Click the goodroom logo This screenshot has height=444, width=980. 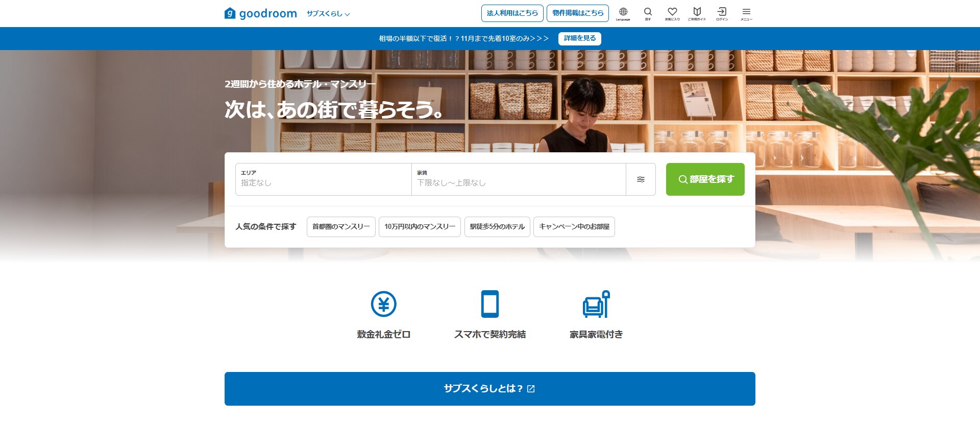point(261,13)
